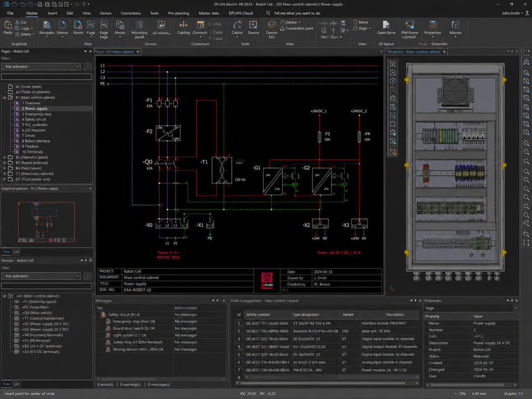
Task: Click the Connections ribbon icon
Action: point(200,25)
